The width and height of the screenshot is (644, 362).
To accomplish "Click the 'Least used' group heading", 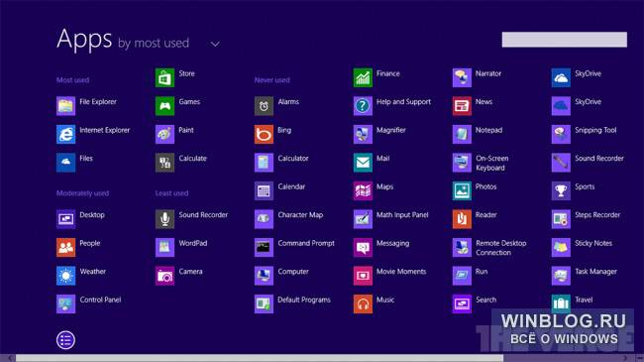I will tap(171, 193).
